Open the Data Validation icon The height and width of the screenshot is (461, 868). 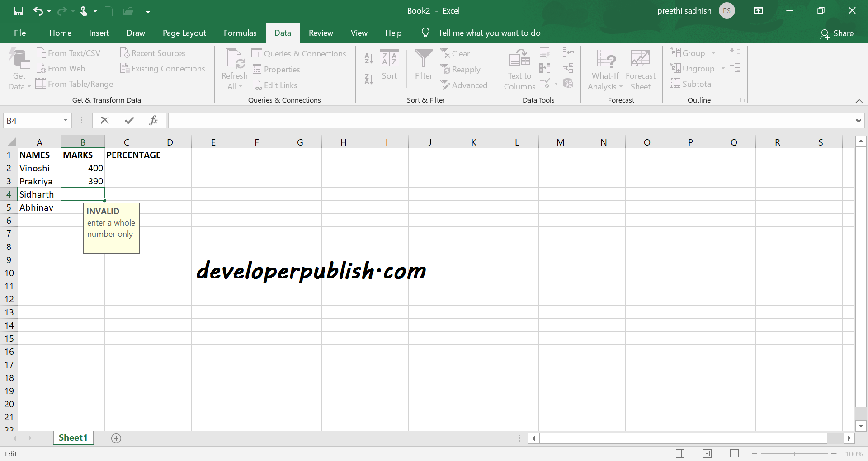pos(545,83)
